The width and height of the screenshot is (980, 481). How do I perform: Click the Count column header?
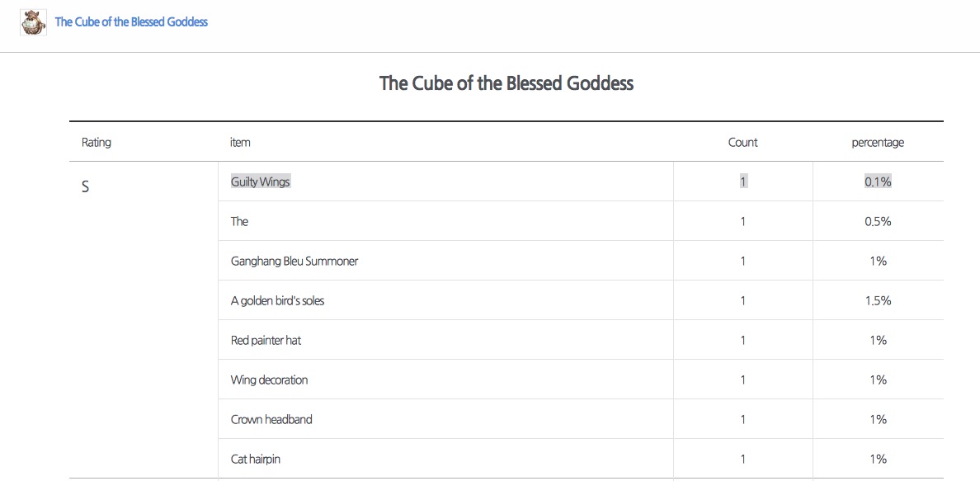pyautogui.click(x=742, y=143)
